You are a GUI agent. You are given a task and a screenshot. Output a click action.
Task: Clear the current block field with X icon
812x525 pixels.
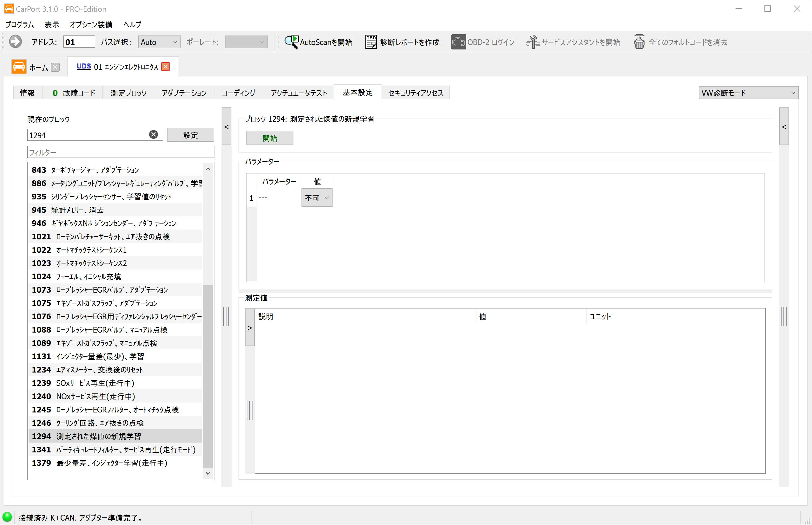pos(154,135)
